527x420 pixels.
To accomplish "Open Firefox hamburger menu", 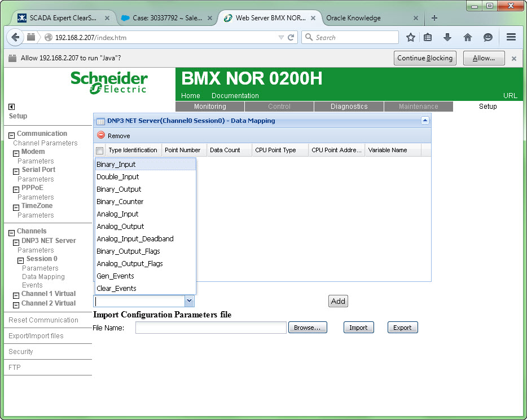I will click(x=511, y=37).
